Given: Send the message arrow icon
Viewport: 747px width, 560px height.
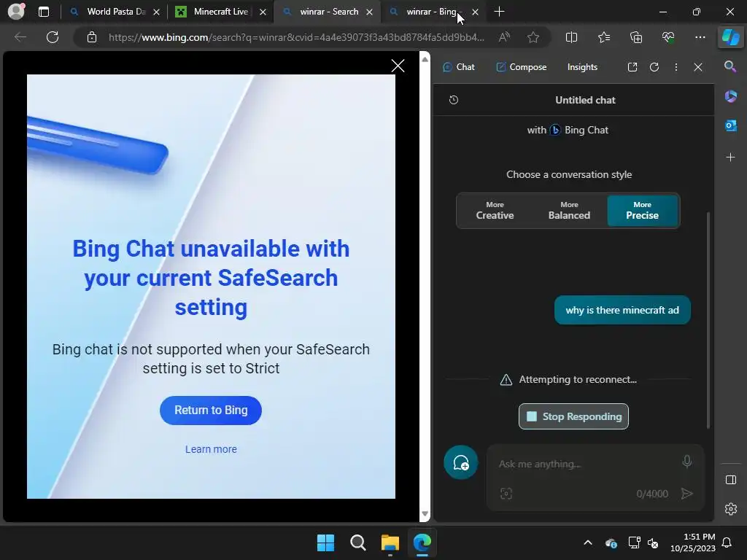Looking at the screenshot, I should [x=686, y=494].
